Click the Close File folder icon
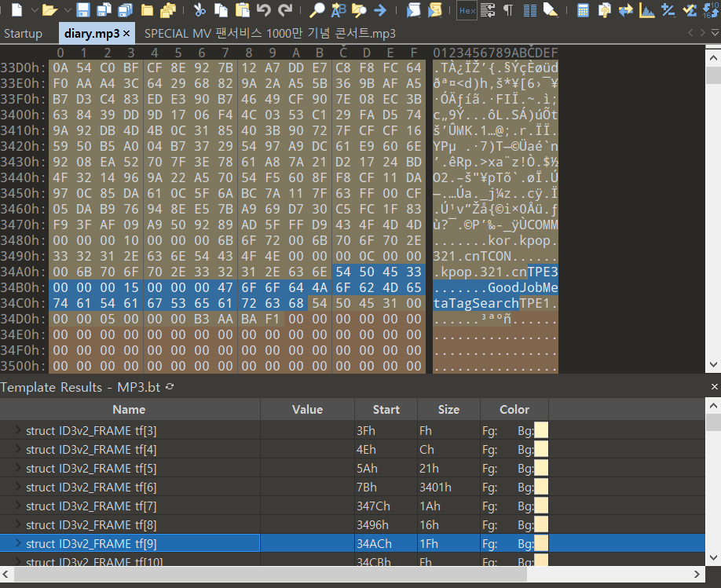This screenshot has height=588, width=721. pos(147,9)
